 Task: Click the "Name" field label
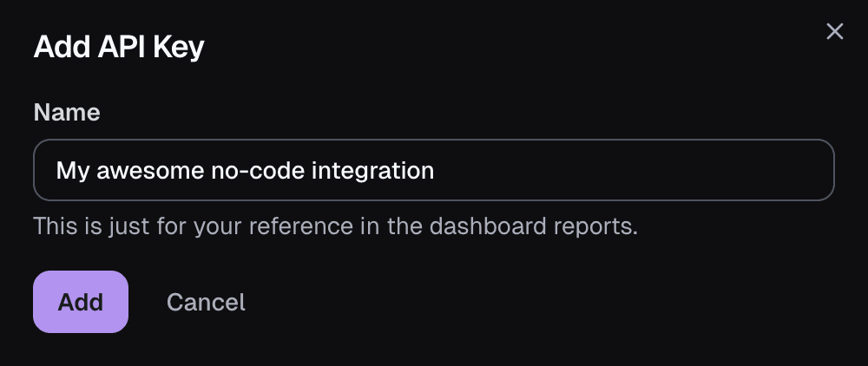(x=67, y=112)
